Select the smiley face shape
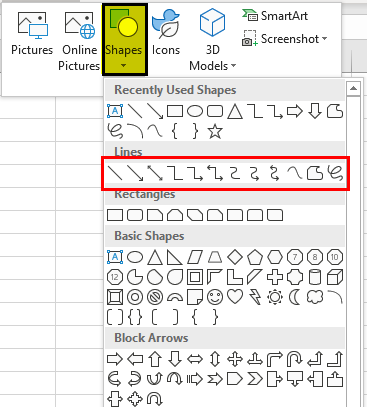367x407 pixels. pyautogui.click(x=215, y=297)
